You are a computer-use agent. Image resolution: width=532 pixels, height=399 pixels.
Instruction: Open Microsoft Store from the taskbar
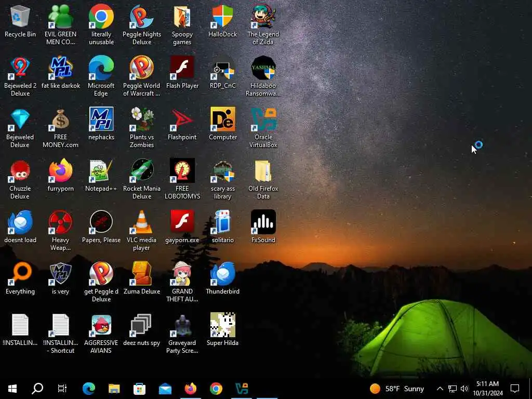[139, 389]
